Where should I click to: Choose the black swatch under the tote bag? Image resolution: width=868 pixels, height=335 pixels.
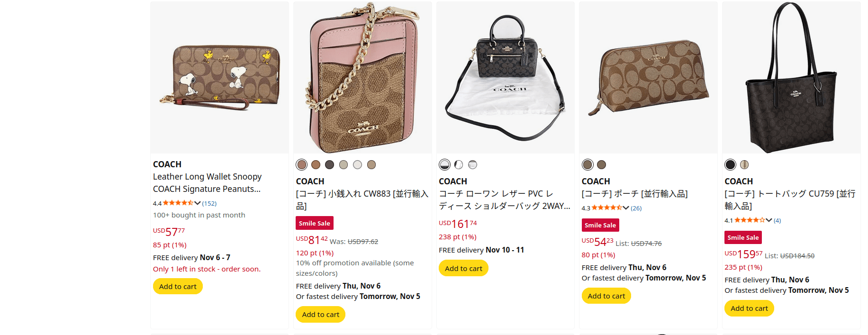pyautogui.click(x=730, y=165)
